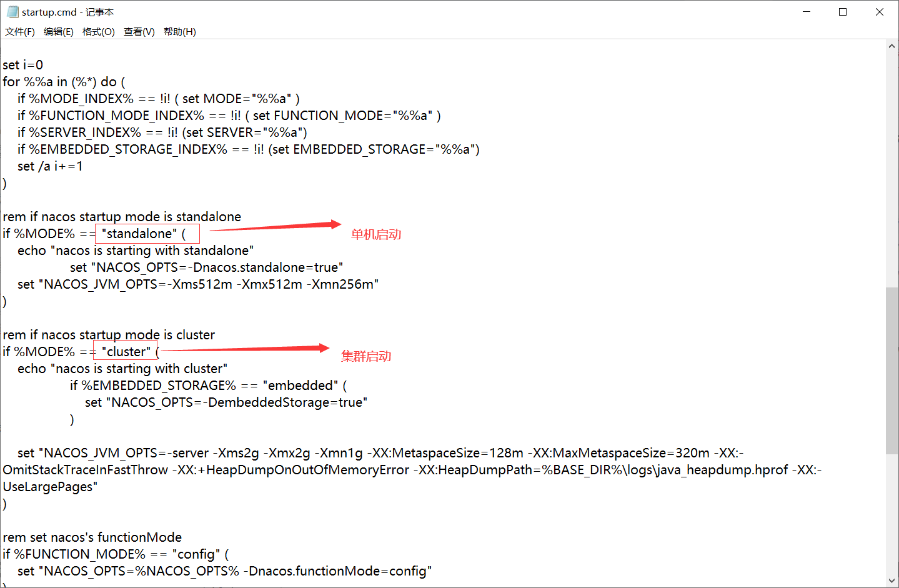The width and height of the screenshot is (899, 588).
Task: Open the 编辑(E) menu
Action: [59, 32]
